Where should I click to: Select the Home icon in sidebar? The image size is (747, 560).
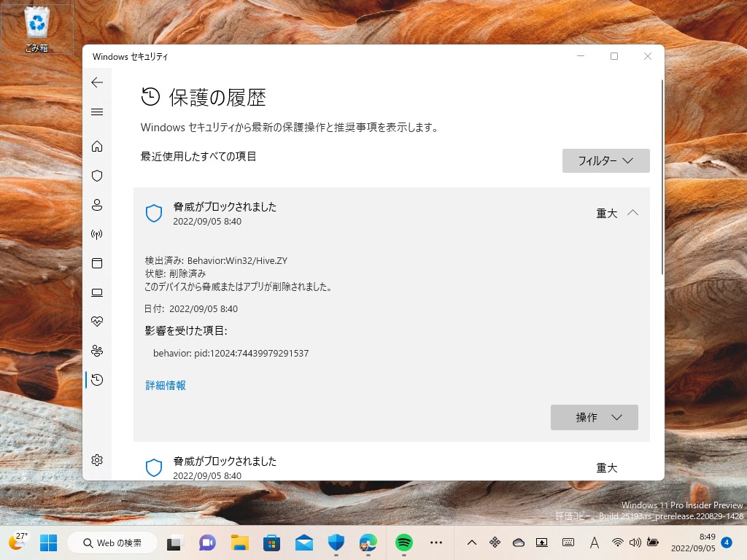pyautogui.click(x=97, y=146)
